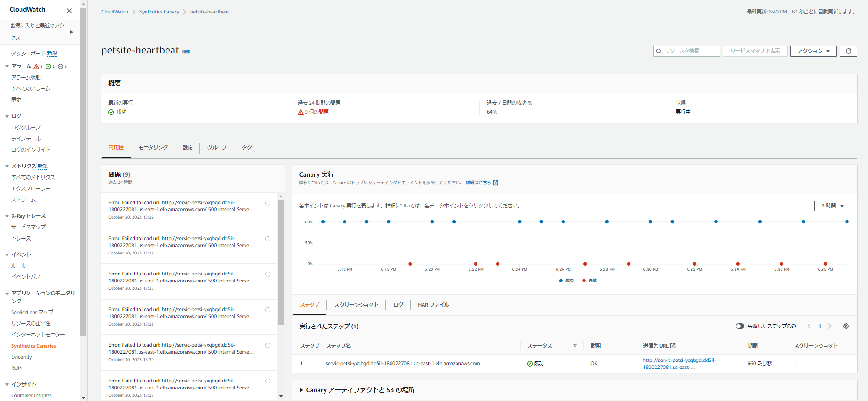Sort by ステータス column arrow
This screenshot has width=868, height=401.
pyautogui.click(x=575, y=346)
